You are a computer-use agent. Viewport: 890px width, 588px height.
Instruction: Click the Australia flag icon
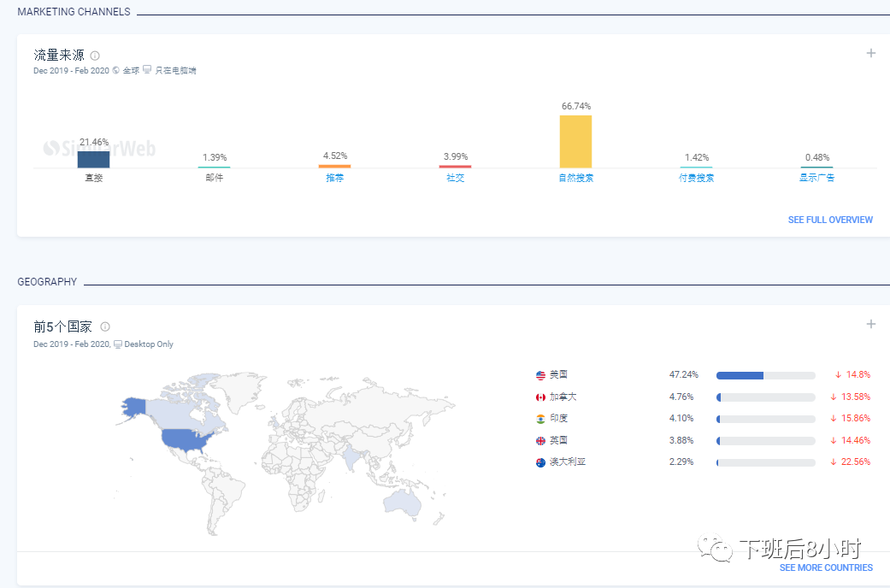pyautogui.click(x=540, y=462)
